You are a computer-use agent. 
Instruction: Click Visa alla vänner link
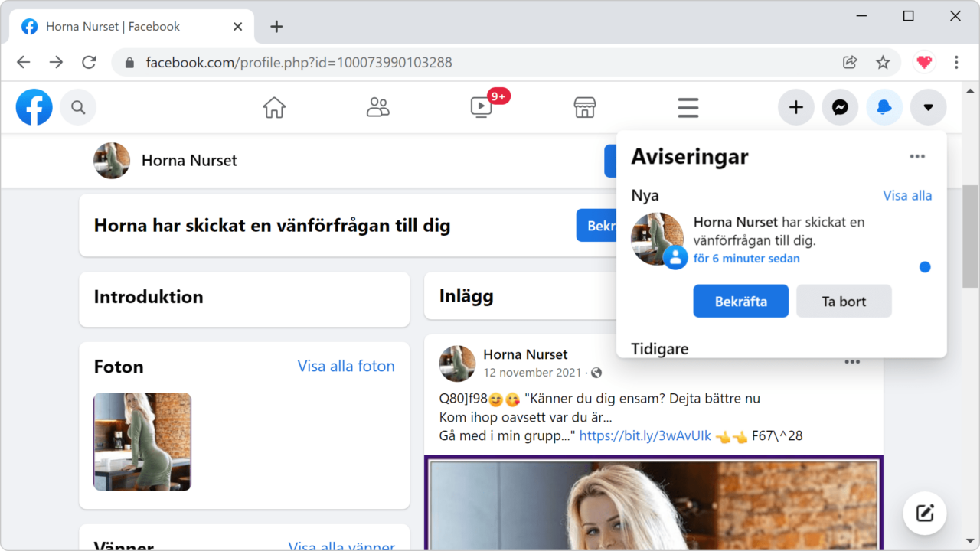[x=341, y=546]
